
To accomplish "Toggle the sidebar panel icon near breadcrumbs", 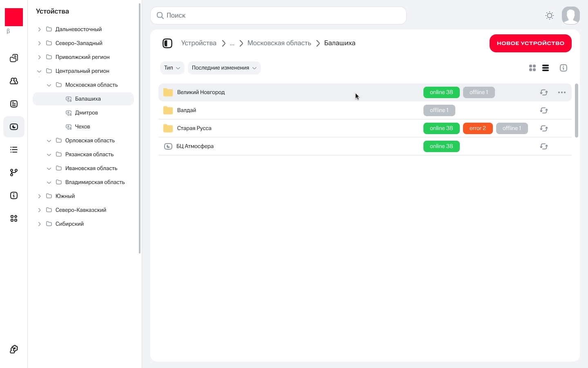I will [x=167, y=43].
